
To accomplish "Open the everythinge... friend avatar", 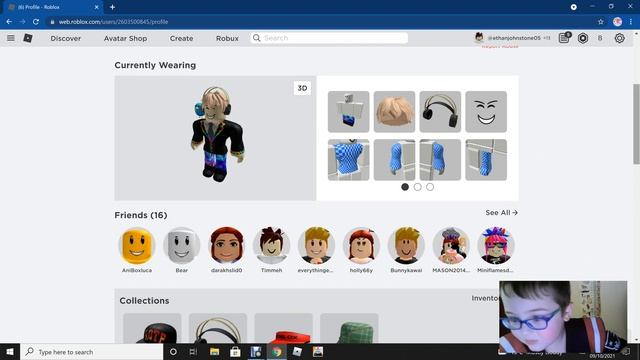I will pos(316,246).
